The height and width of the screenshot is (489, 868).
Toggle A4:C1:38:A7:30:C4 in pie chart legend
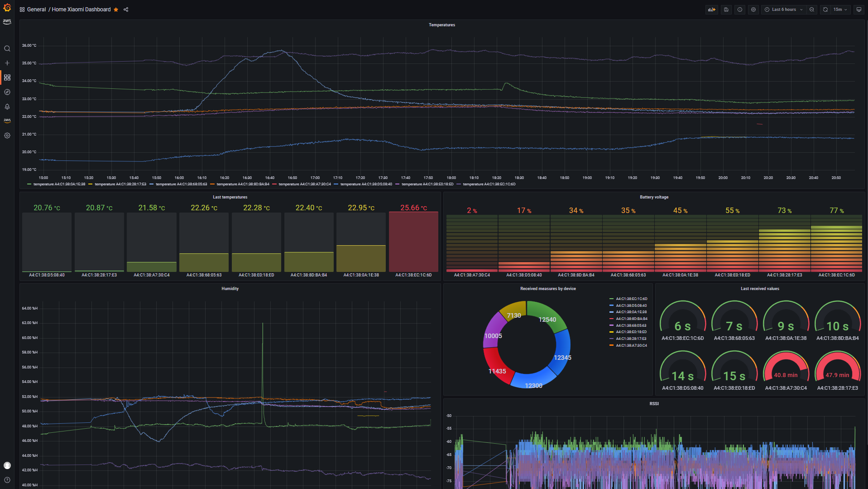631,345
